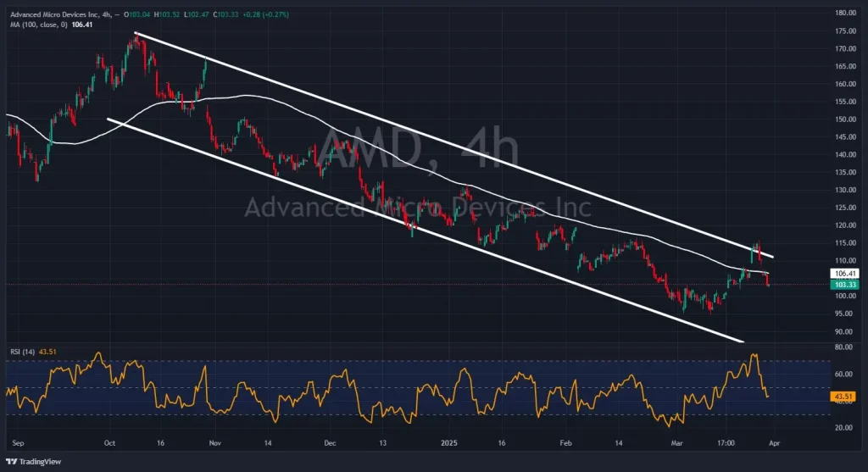This screenshot has width=868, height=472.
Task: Click the Apr time axis label
Action: point(775,443)
